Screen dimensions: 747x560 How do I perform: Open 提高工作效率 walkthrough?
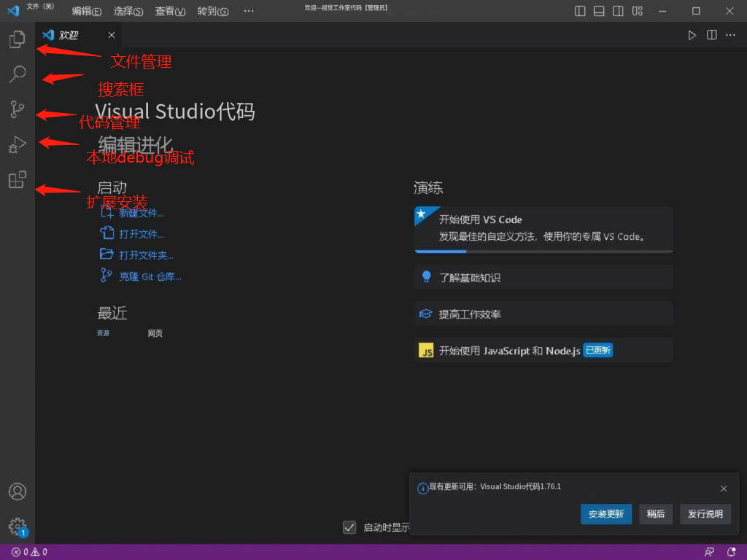[x=543, y=314]
